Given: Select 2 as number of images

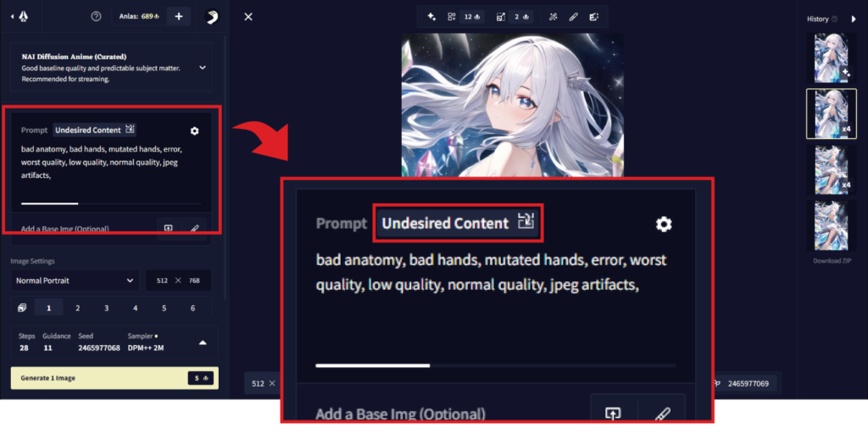Looking at the screenshot, I should tap(77, 309).
